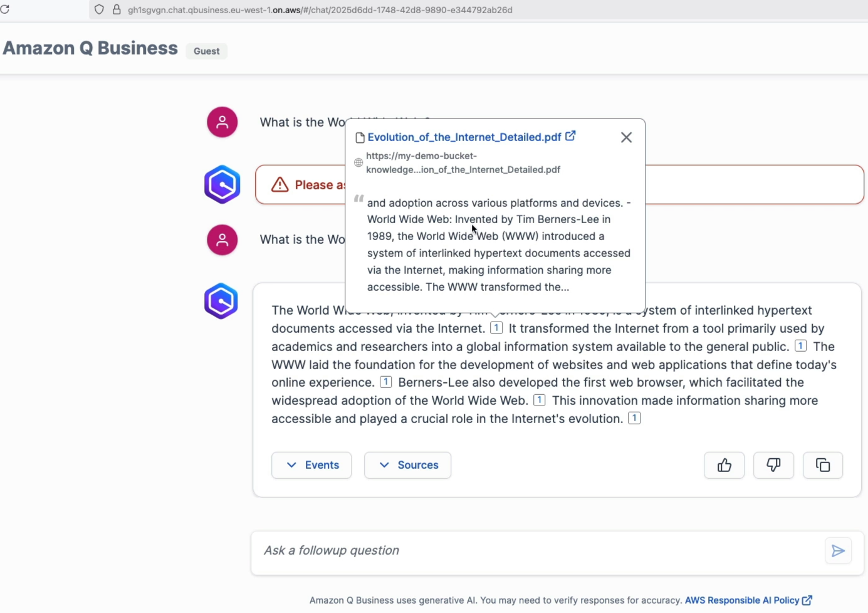Click the answer paragraph about interlinked hypertext documents
Viewport: 868px width, 613px height.
(554, 364)
